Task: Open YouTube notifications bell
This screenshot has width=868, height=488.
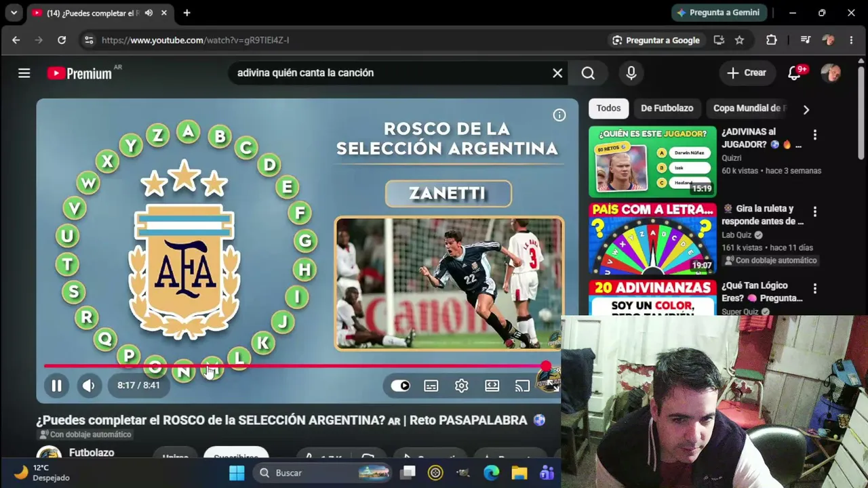Action: pos(795,73)
